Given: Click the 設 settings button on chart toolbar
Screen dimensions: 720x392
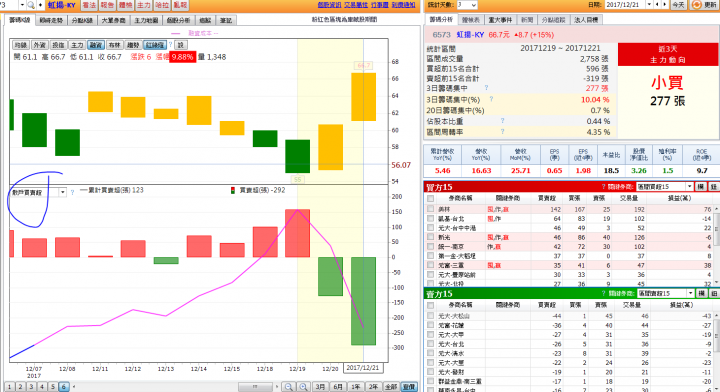Looking at the screenshot, I should point(180,45).
